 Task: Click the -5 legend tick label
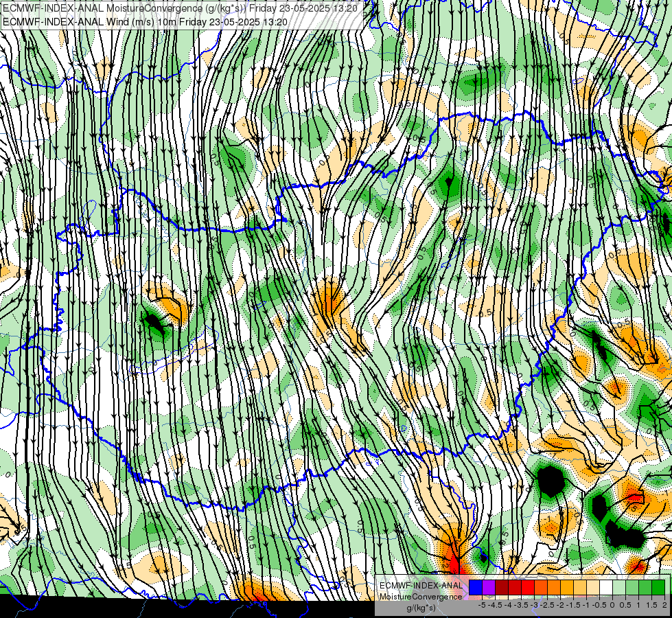click(482, 605)
